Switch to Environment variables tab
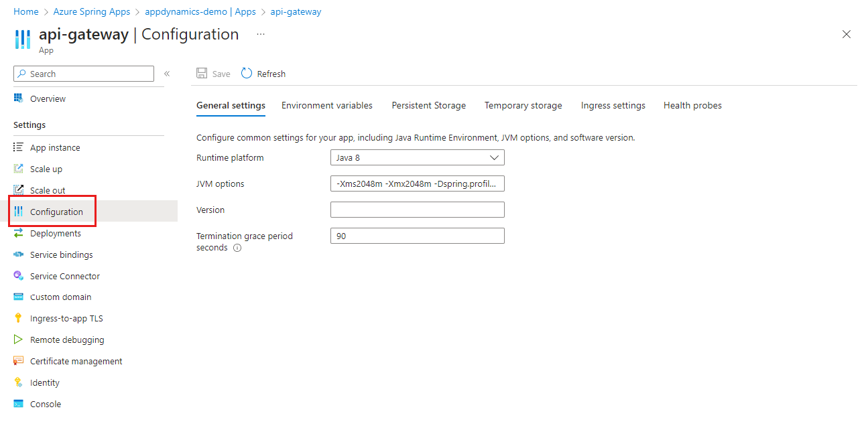Viewport: 868px width, 444px height. tap(327, 105)
